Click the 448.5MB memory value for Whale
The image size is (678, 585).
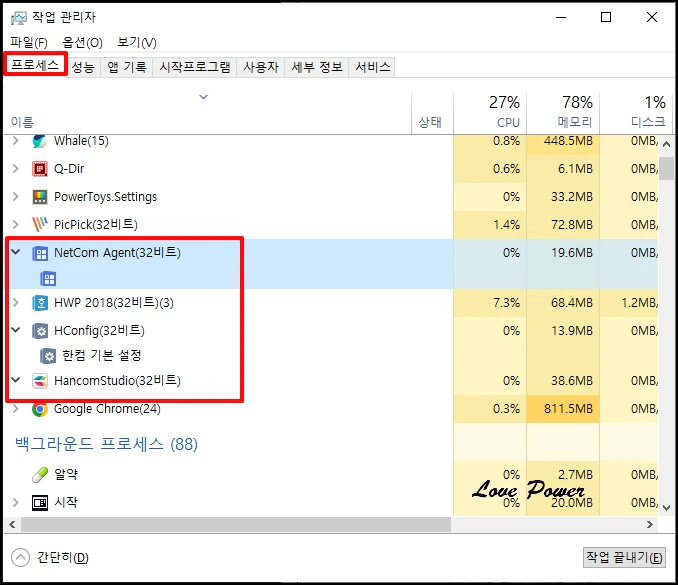(x=568, y=141)
